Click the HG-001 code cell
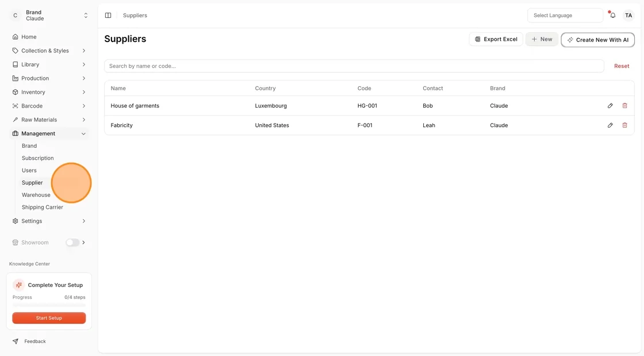The width and height of the screenshot is (644, 356). pos(367,105)
